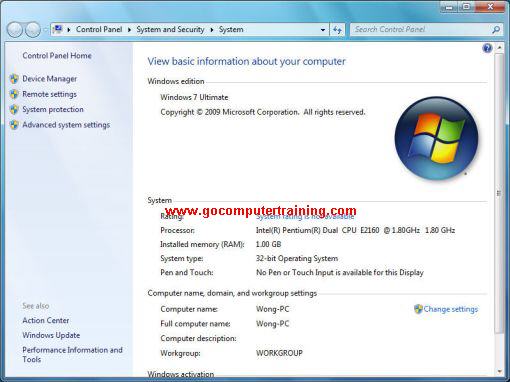Open help with the blue question mark

click(487, 48)
